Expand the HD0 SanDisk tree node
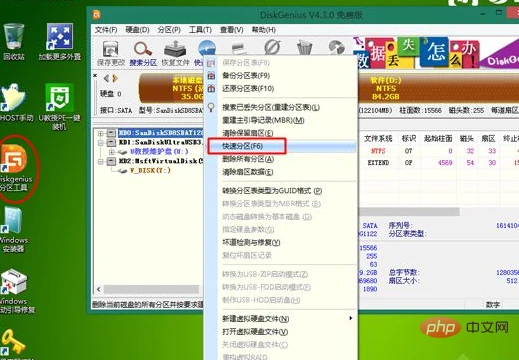The image size is (519, 360). click(x=100, y=133)
